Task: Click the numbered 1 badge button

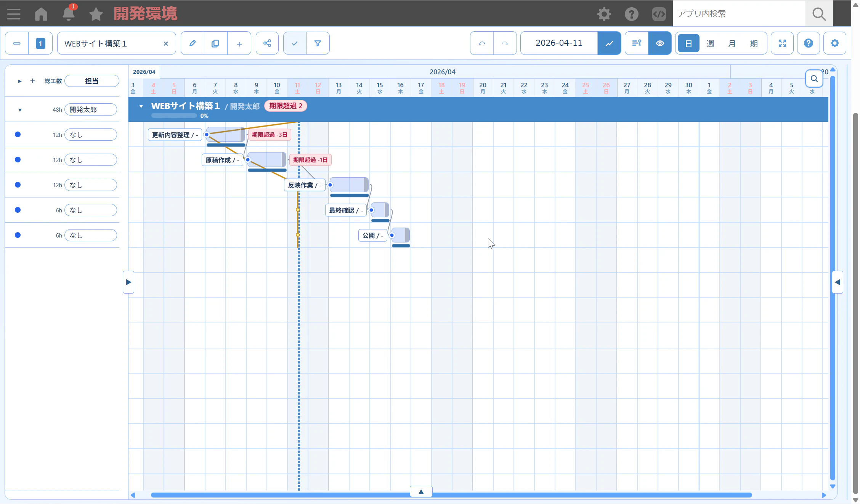Action: [x=40, y=43]
